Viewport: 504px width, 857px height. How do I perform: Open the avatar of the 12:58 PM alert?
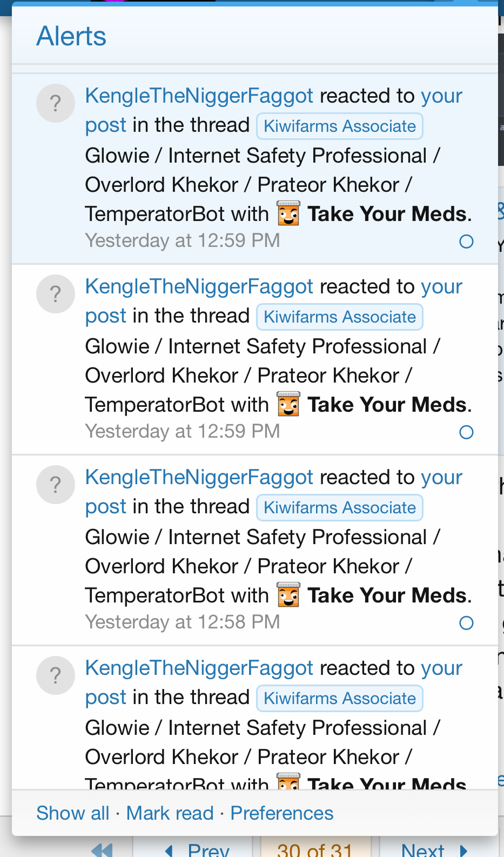55,485
